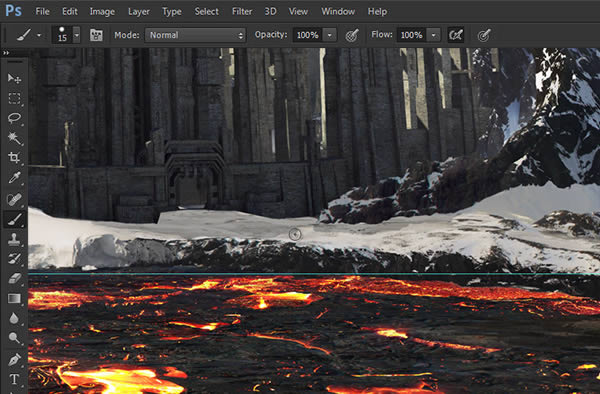Open the blending Mode dropdown set to Normal
Screen dimensions: 600x394
point(195,35)
